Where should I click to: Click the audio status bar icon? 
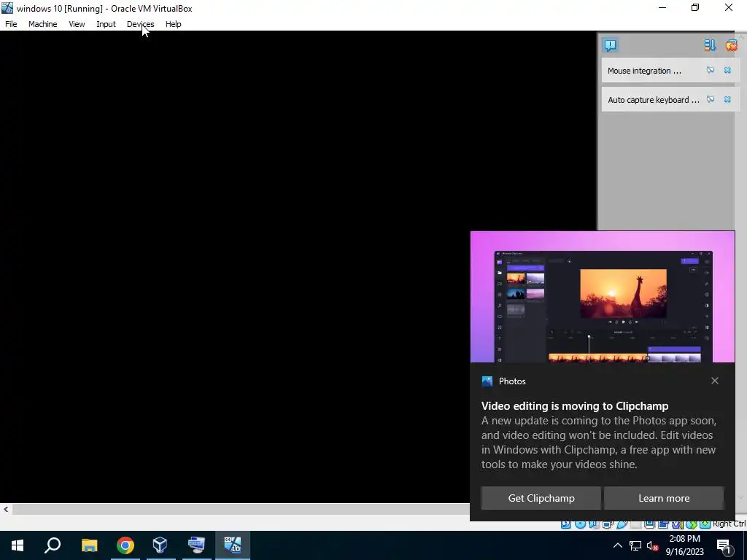594,524
